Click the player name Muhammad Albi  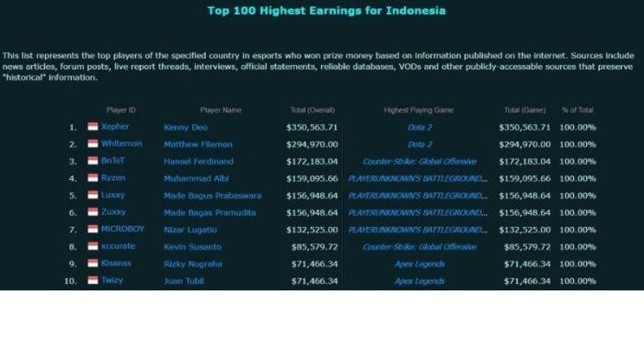pos(196,179)
